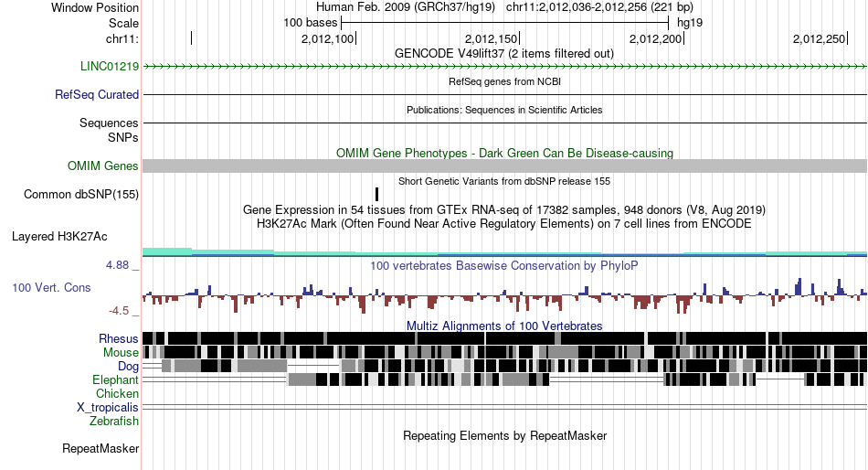The height and width of the screenshot is (470, 868).
Task: Click the Common dbSNP(155) track label
Action: tap(81, 195)
